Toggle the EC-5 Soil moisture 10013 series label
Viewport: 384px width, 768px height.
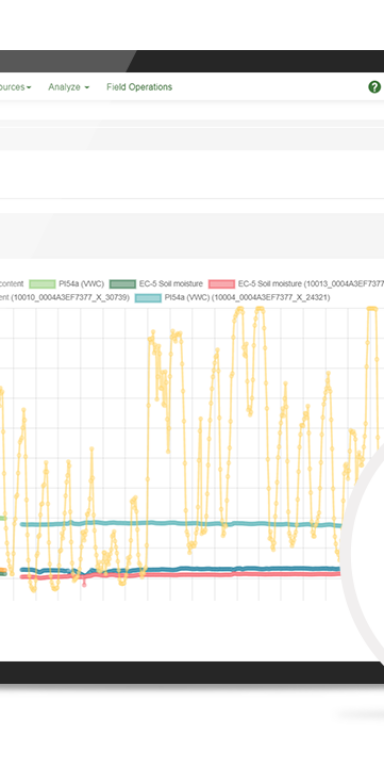pos(311,284)
